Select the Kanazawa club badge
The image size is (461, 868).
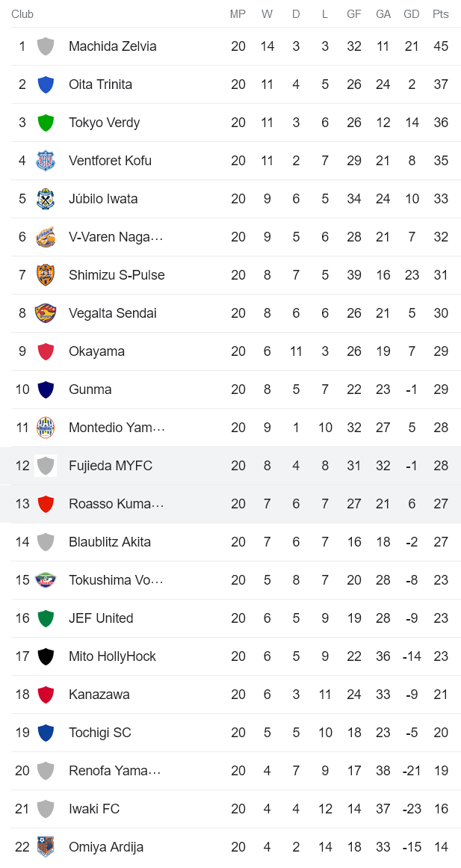46,694
